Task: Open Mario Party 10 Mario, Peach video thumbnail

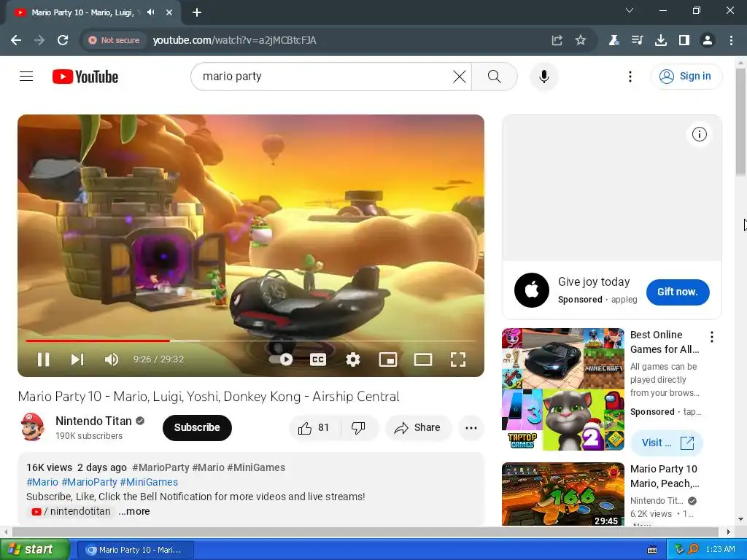Action: click(562, 494)
